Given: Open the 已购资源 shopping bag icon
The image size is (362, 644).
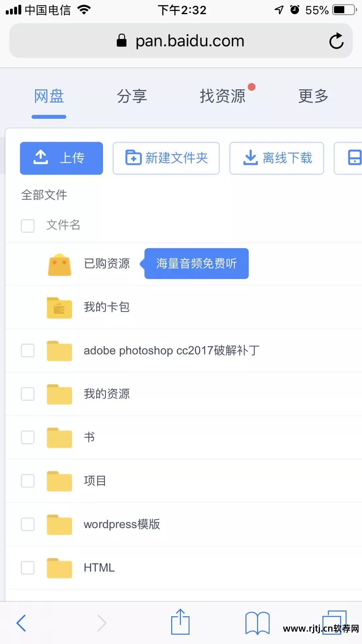Looking at the screenshot, I should (x=59, y=265).
